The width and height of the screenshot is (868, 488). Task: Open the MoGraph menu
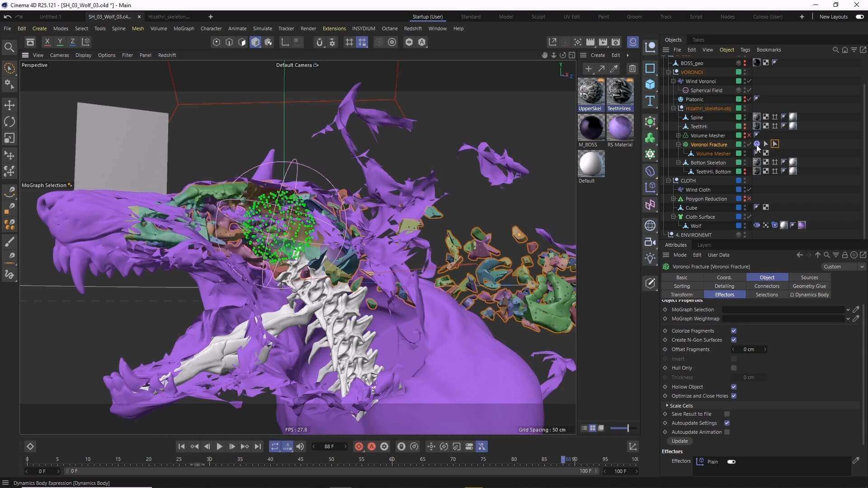[x=184, y=28]
